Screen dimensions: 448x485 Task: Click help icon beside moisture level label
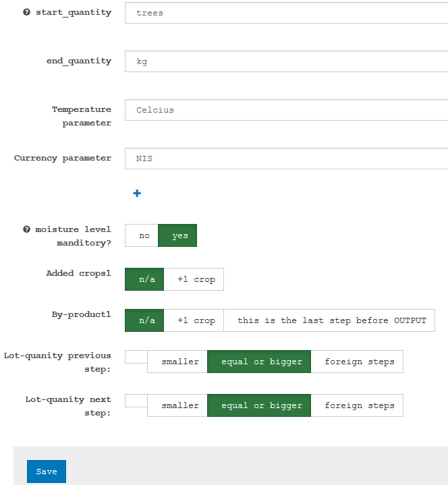point(26,229)
